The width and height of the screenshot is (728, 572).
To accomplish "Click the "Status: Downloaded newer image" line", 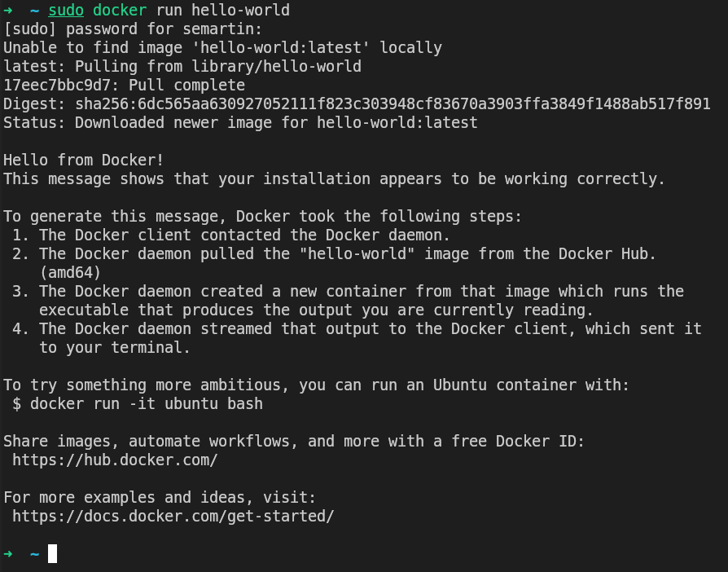I will [240, 123].
